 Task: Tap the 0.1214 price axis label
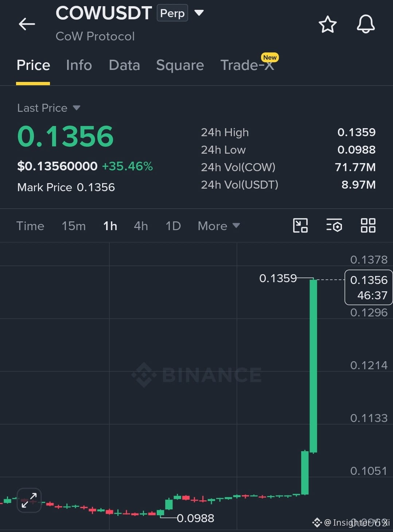click(369, 365)
